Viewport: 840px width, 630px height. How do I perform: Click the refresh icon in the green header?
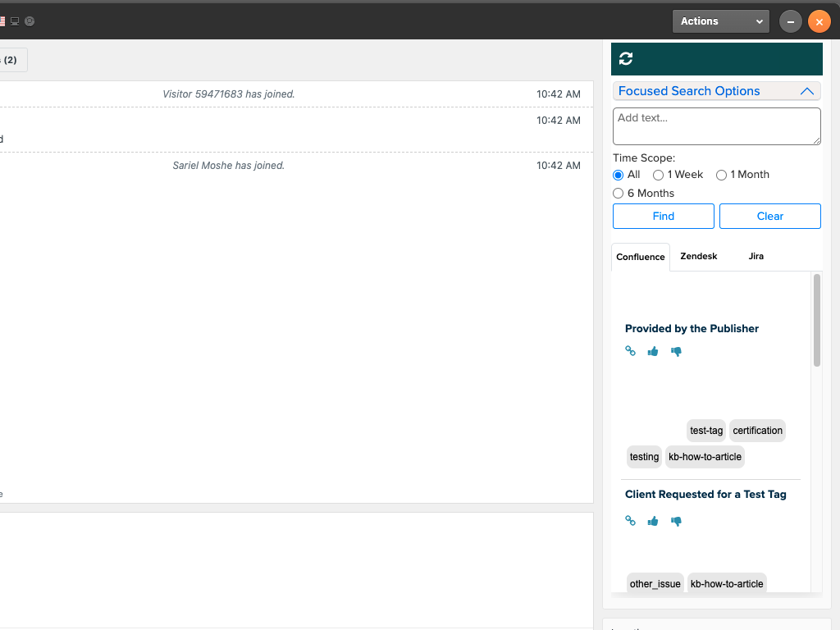626,58
